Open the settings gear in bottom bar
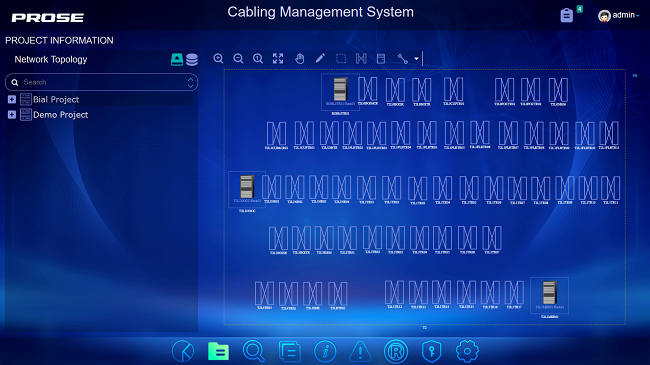The width and height of the screenshot is (650, 365). point(467,351)
